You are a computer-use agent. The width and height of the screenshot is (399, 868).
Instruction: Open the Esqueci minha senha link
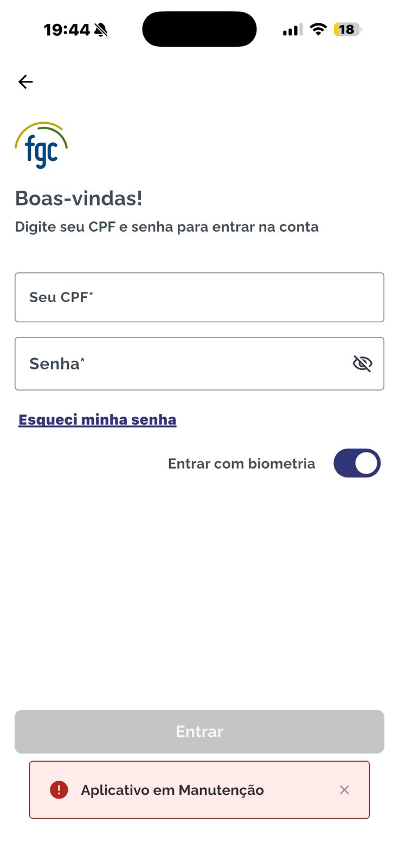coord(98,420)
